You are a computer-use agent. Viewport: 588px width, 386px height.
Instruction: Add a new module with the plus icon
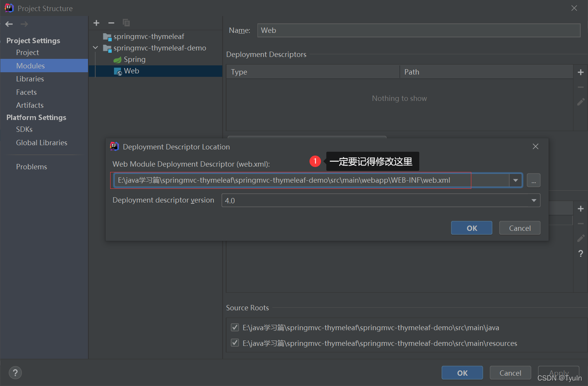96,23
